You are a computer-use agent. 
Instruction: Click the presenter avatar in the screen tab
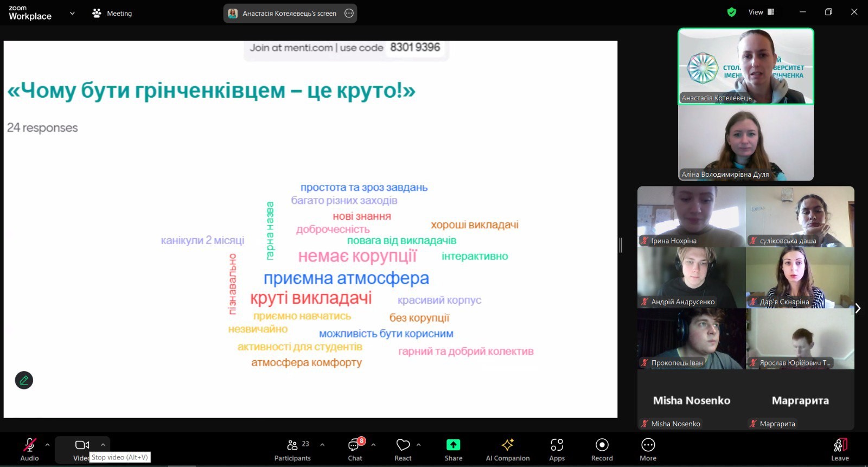tap(233, 14)
